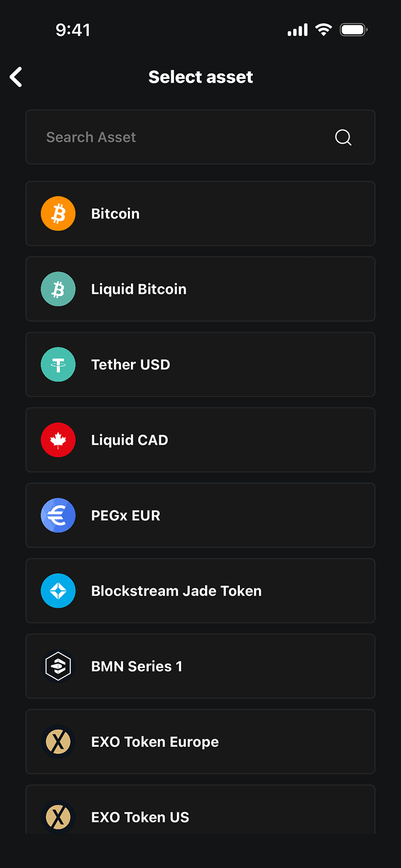The height and width of the screenshot is (868, 401).
Task: Go back using the back arrow
Action: coord(15,77)
